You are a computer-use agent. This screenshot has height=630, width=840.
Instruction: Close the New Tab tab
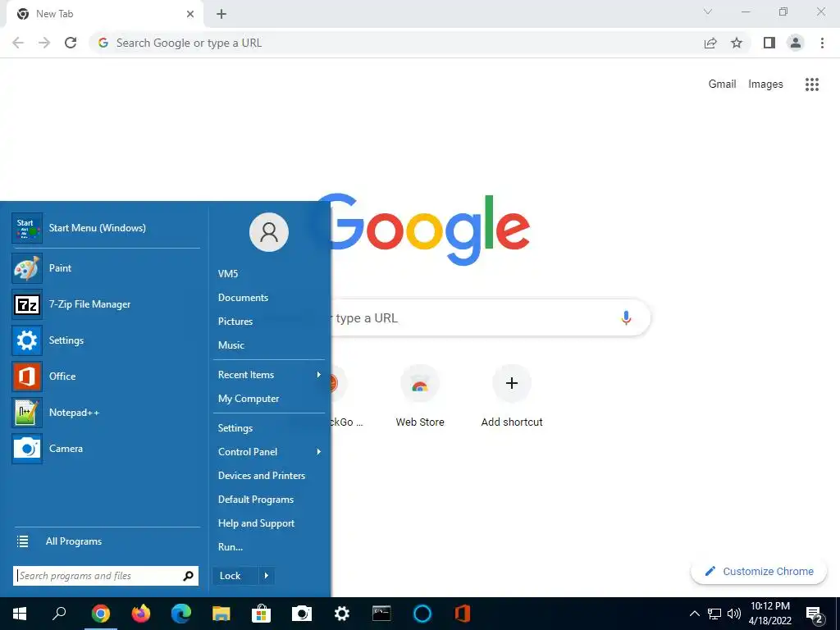(190, 14)
